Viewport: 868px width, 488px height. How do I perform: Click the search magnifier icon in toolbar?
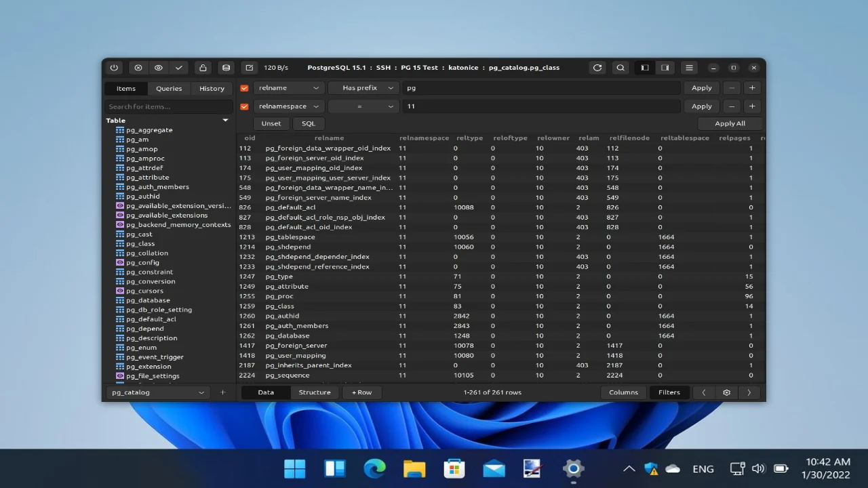coord(620,68)
